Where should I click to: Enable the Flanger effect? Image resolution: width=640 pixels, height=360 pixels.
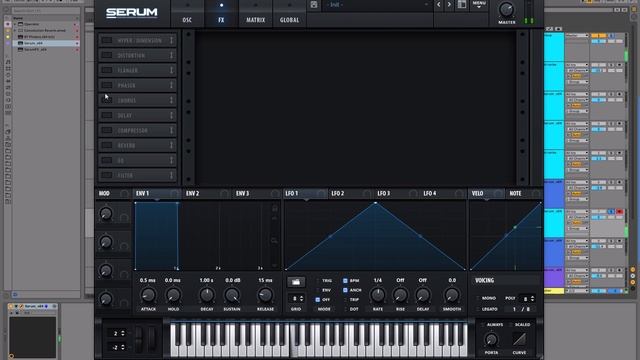107,70
